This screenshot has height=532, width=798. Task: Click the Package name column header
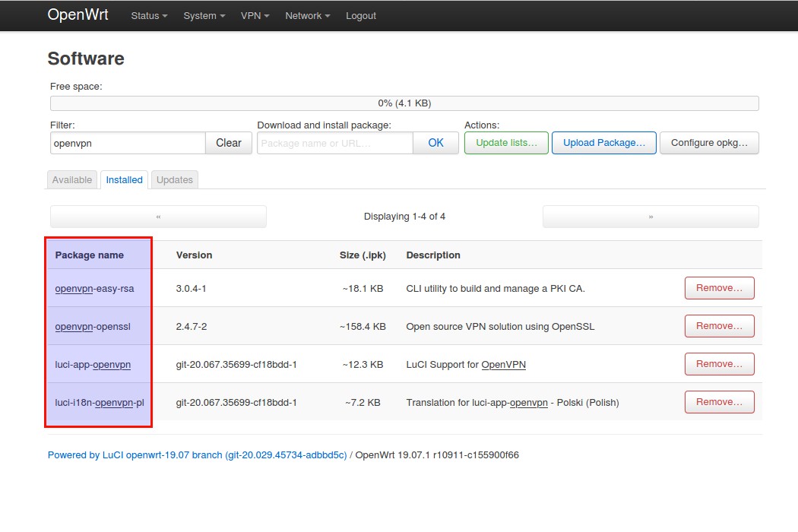(x=89, y=255)
